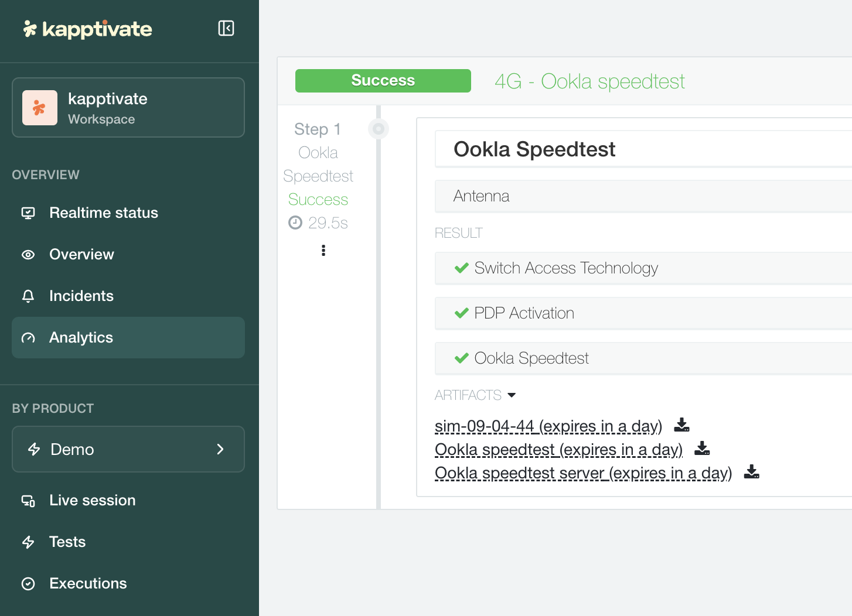Select Step 1 Ookla Speedtest in timeline
Image resolution: width=852 pixels, height=616 pixels.
tap(318, 152)
